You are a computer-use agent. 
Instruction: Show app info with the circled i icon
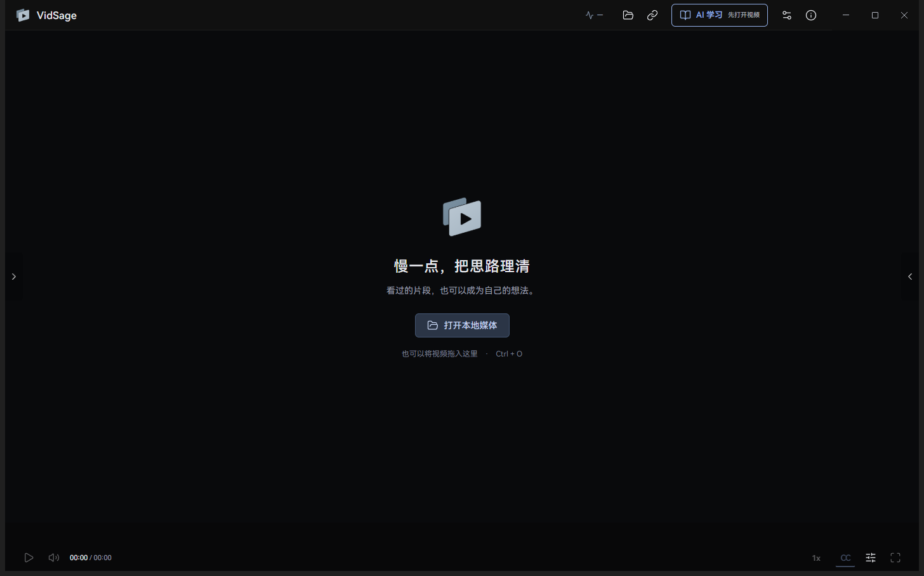coord(811,15)
